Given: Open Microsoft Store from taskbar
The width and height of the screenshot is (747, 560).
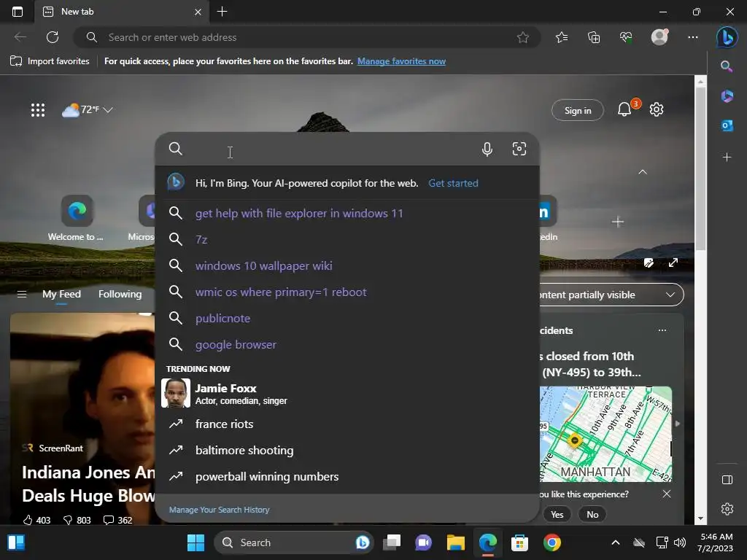Looking at the screenshot, I should (x=519, y=542).
